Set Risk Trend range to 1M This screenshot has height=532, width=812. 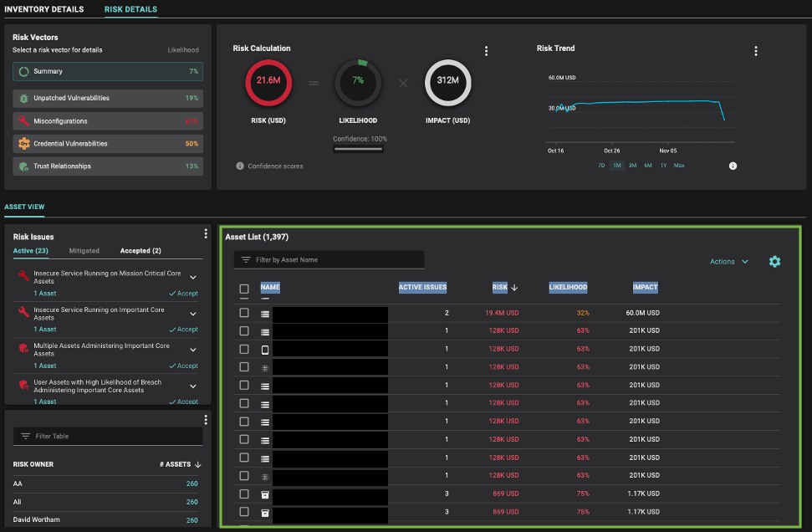617,166
